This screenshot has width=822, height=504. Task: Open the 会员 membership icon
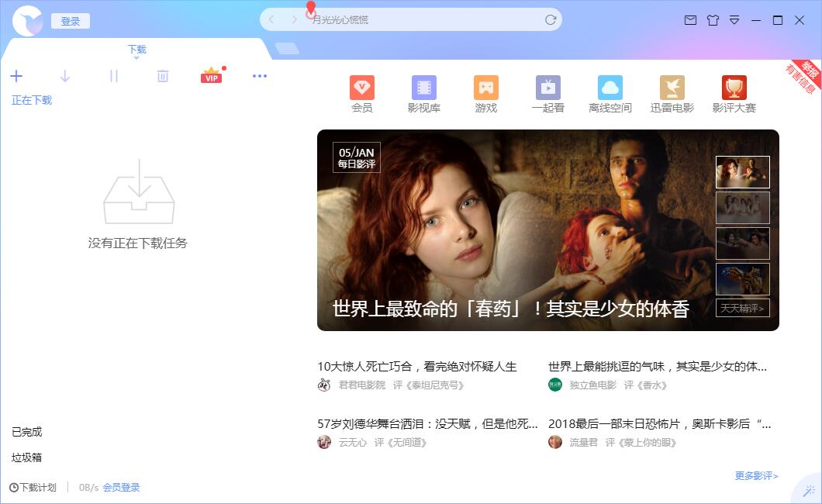point(361,95)
